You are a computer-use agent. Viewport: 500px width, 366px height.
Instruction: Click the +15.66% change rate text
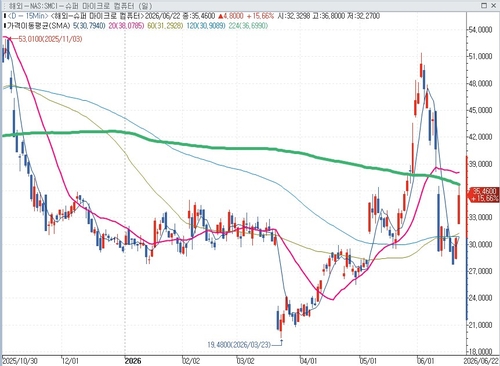pyautogui.click(x=260, y=16)
